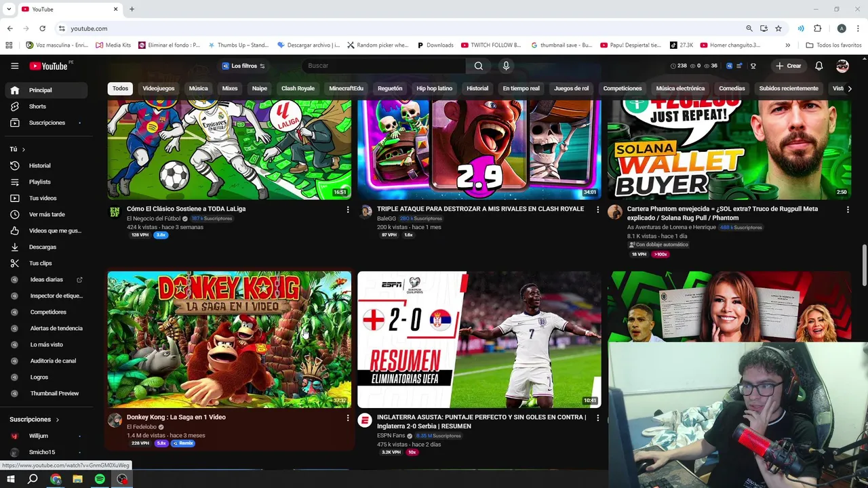Open options menu for Cartera Phantom video
Viewport: 868px width, 488px height.
pyautogui.click(x=848, y=210)
